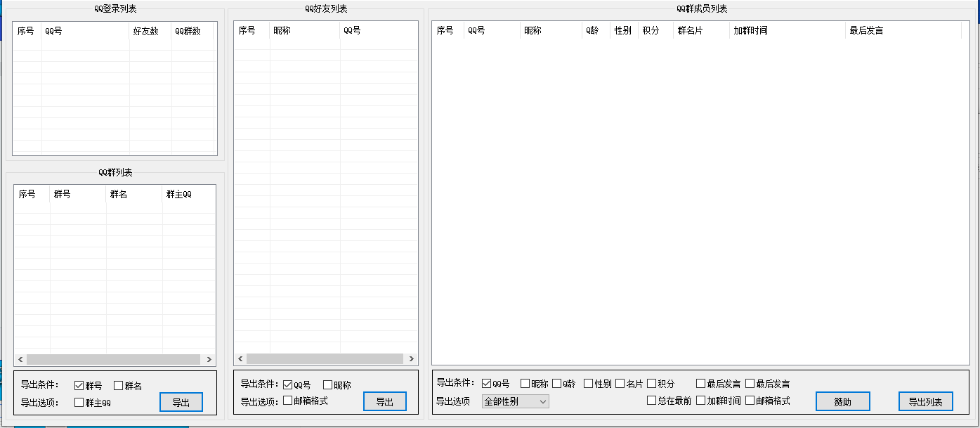
Task: Click the 好友数 column header
Action: [150, 31]
